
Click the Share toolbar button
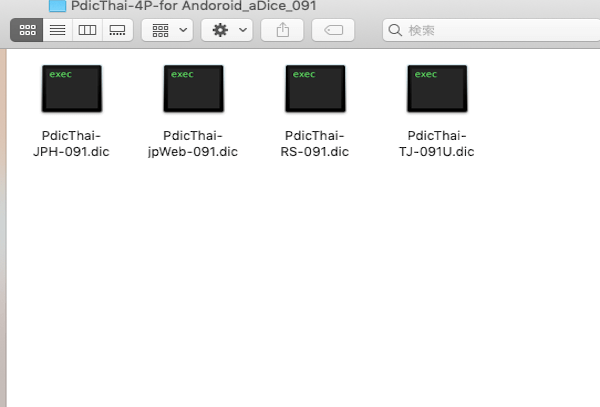pyautogui.click(x=282, y=30)
